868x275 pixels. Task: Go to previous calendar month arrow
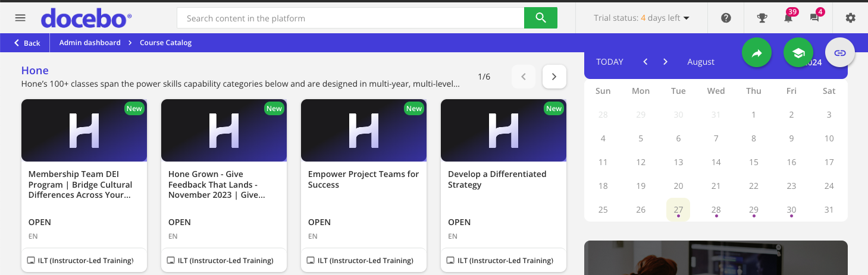pyautogui.click(x=645, y=62)
